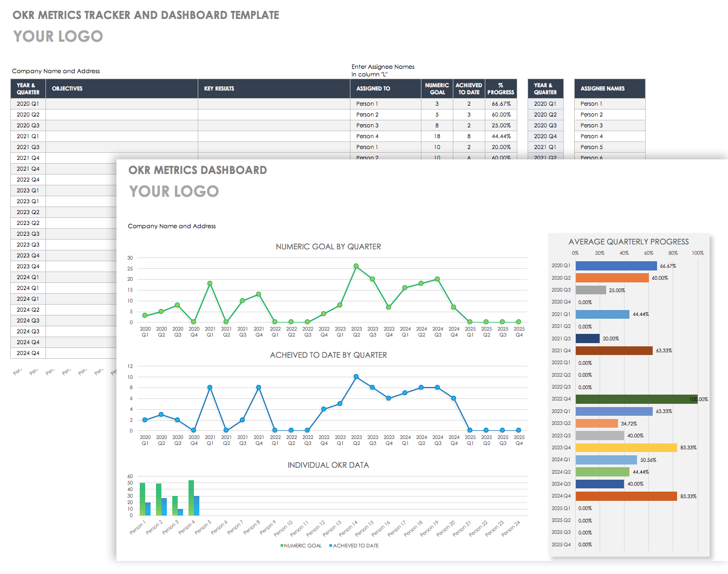Screen dimensions: 728x574
Task: Click the Enter Assignee Names in column L note
Action: [383, 70]
